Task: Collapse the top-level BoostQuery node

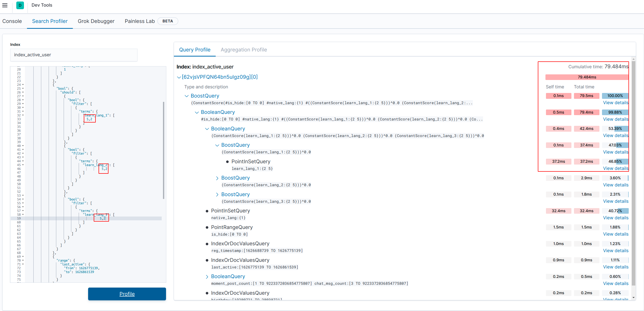Action: (x=186, y=96)
